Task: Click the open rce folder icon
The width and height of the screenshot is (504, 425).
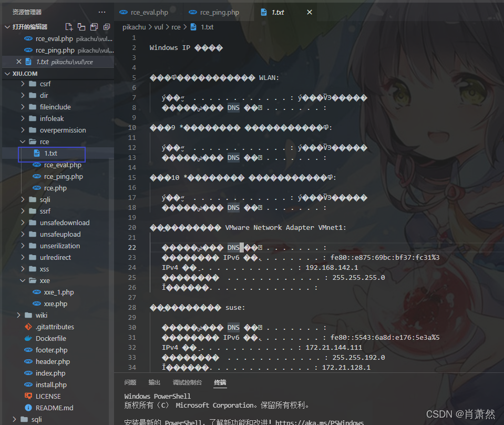Action: (x=33, y=141)
